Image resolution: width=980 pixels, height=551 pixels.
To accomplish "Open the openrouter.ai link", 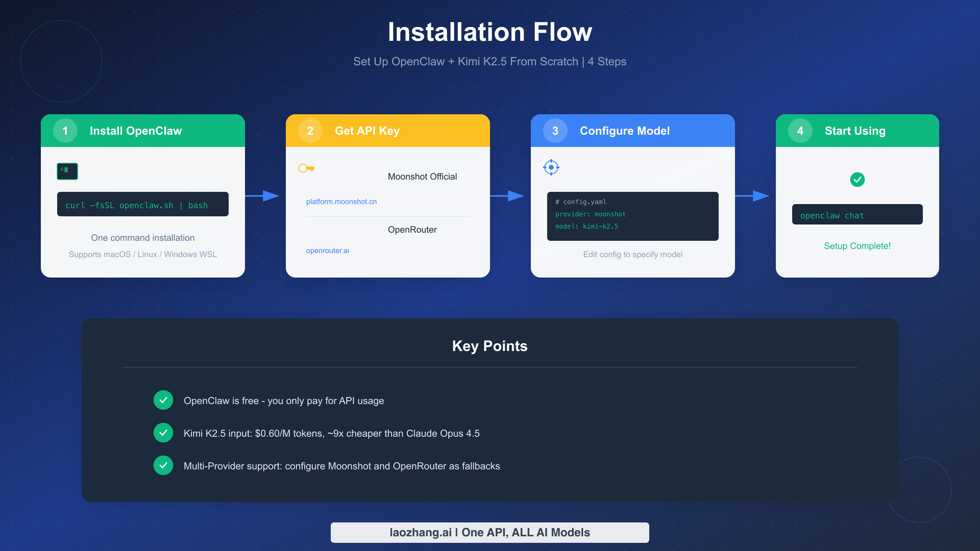I will coord(327,250).
